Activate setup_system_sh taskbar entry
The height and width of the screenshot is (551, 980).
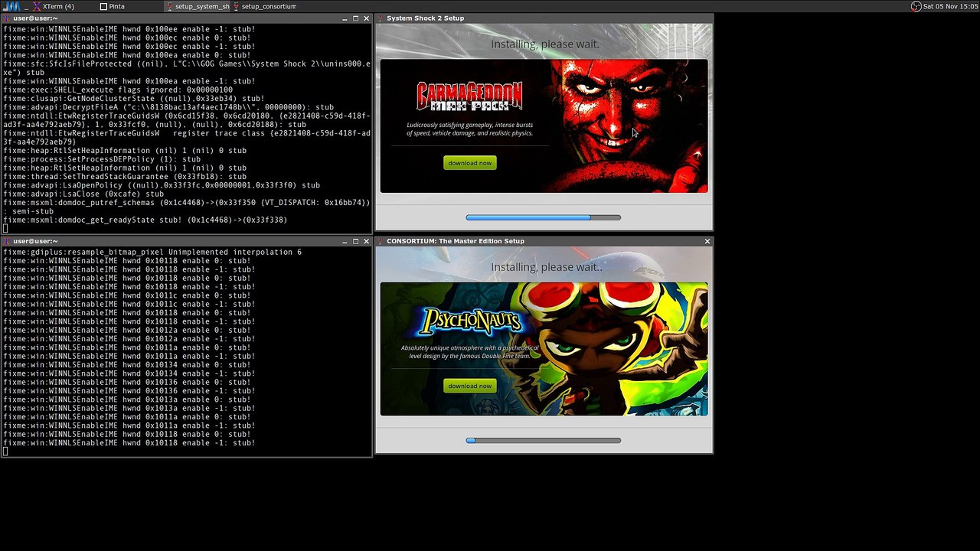(198, 6)
